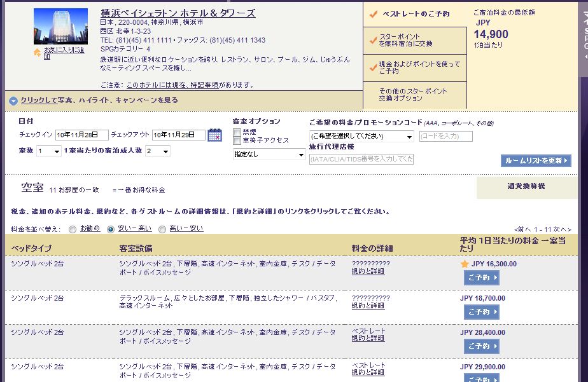The height and width of the screenshot is (382, 588).
Task: Open the 横浜ベイシェラトン ホテル＆タワーズ title link
Action: coord(178,13)
